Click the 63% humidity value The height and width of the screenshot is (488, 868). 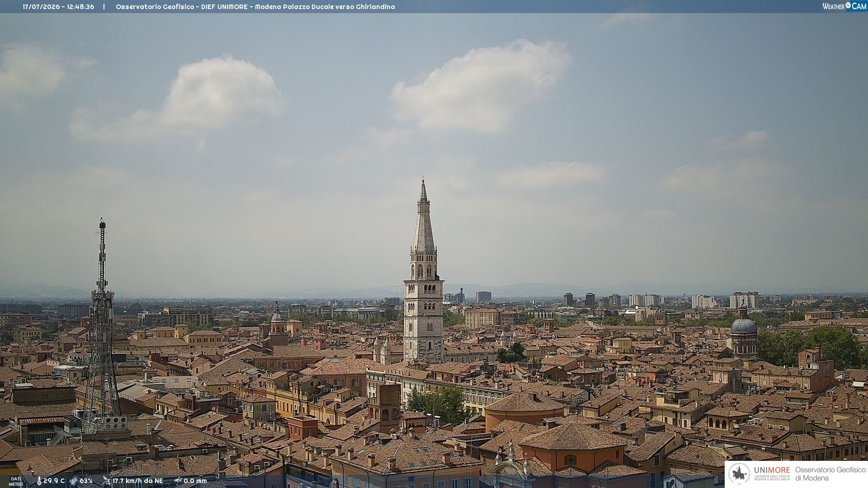point(86,481)
